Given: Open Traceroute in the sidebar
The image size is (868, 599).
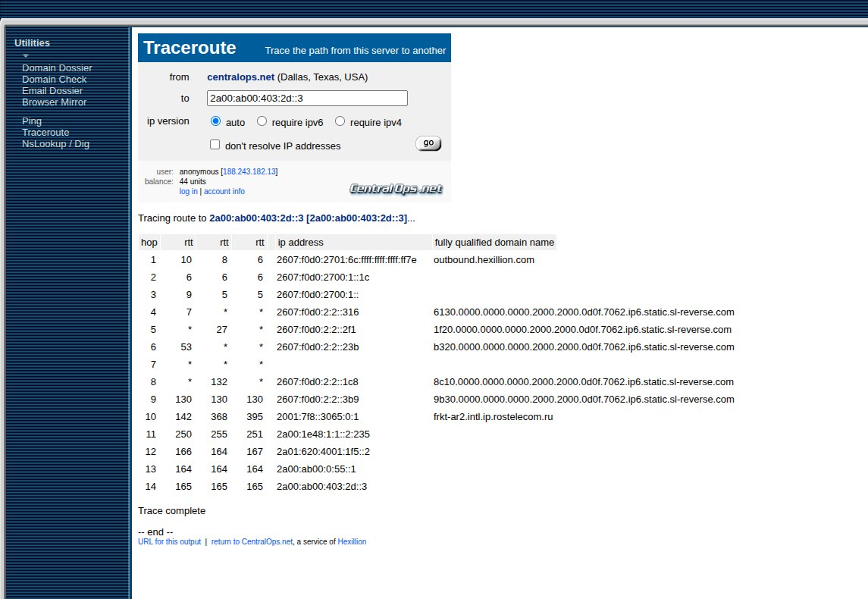Looking at the screenshot, I should tap(45, 133).
